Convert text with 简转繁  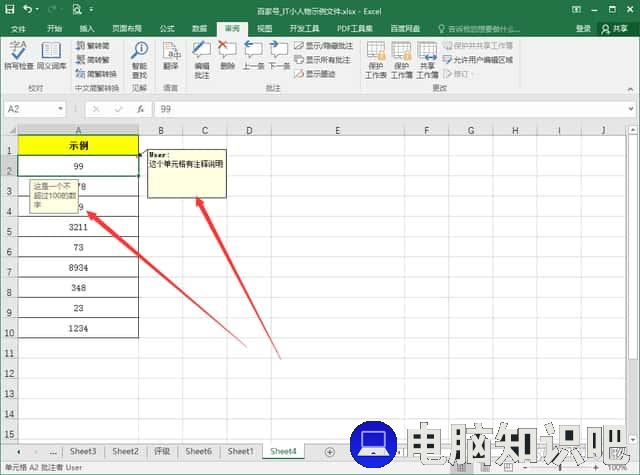(93, 60)
